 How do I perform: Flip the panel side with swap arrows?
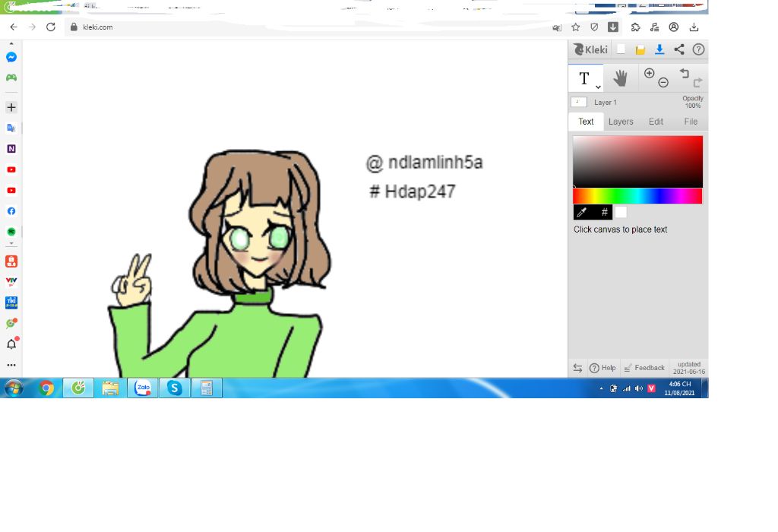(x=577, y=368)
